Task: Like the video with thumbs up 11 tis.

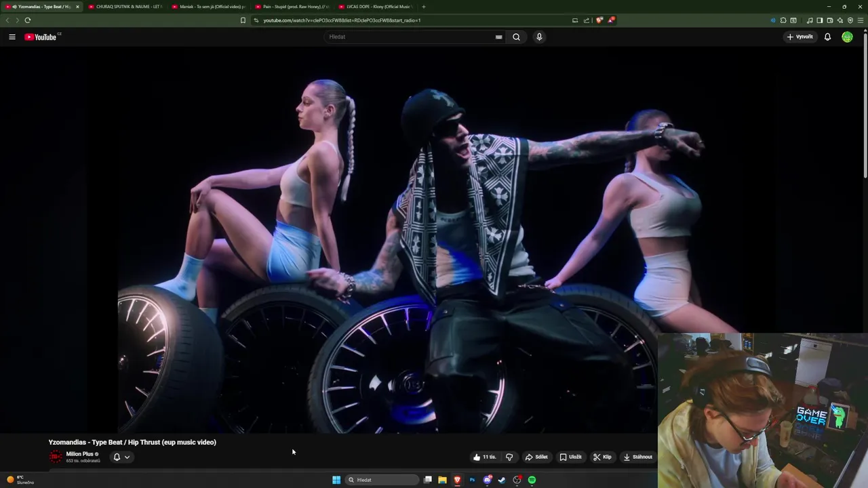Action: click(485, 457)
